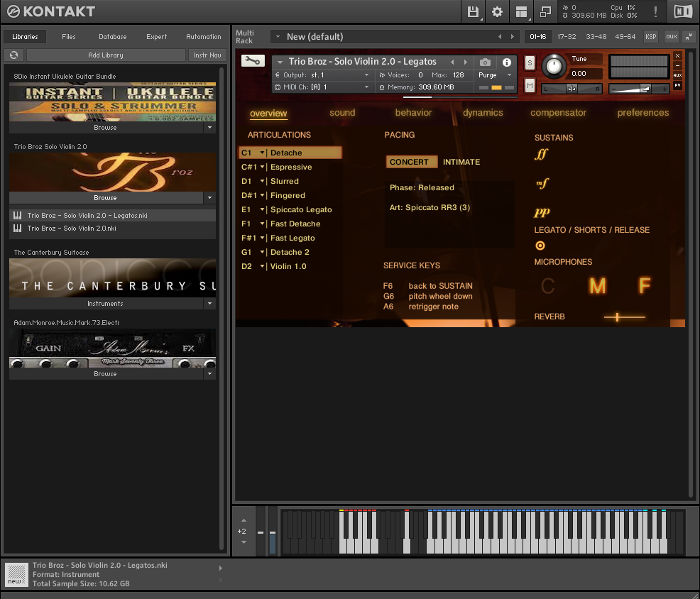Click the save/load disk icon

473,11
